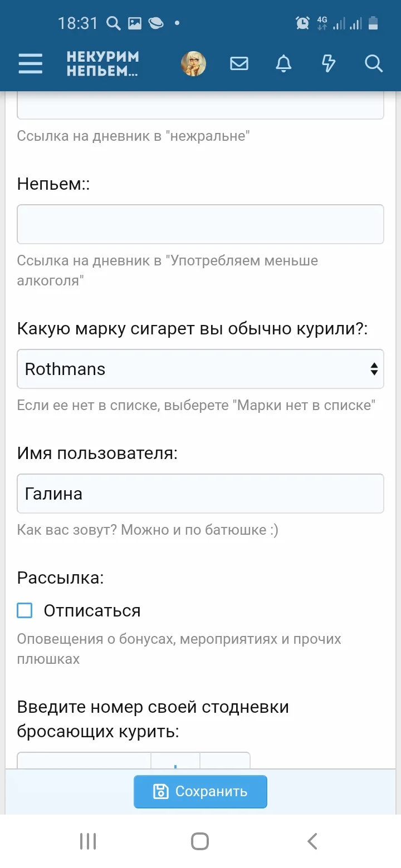
Task: Toggle unsubscribe from бонусах notifications
Action: [x=25, y=610]
